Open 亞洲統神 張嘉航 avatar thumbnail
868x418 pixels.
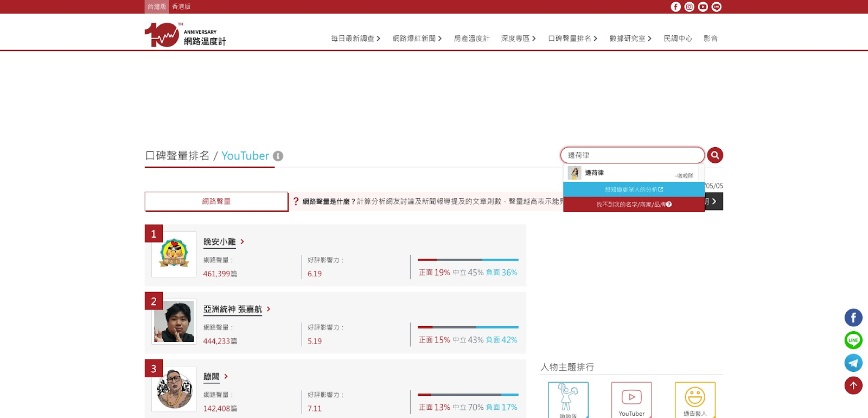[174, 321]
